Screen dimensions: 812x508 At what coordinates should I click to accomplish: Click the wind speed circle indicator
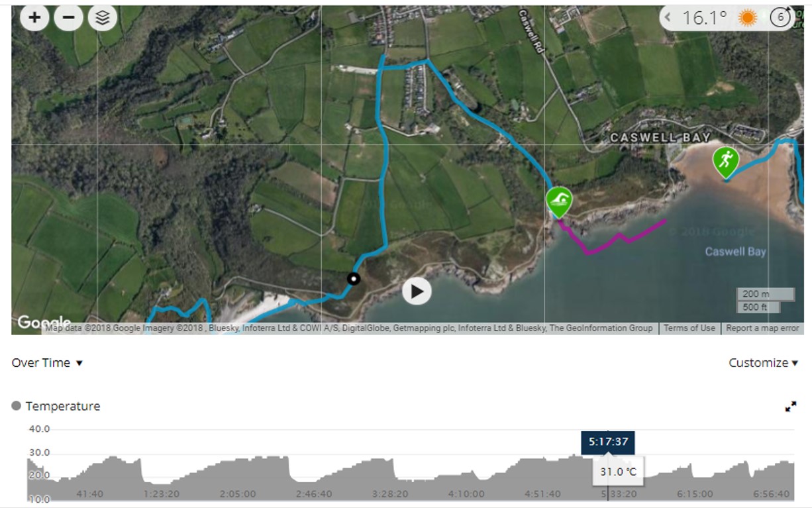(x=782, y=17)
